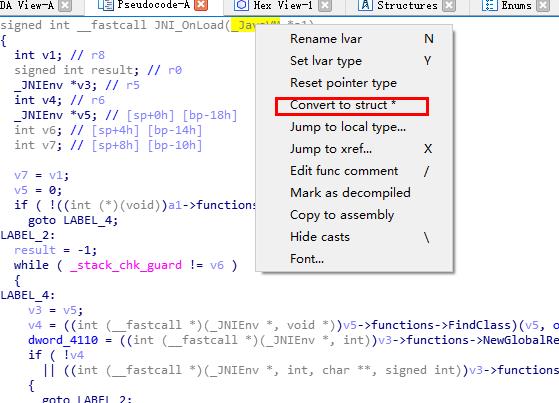Click 'v3 = v5;' statement

point(55,310)
